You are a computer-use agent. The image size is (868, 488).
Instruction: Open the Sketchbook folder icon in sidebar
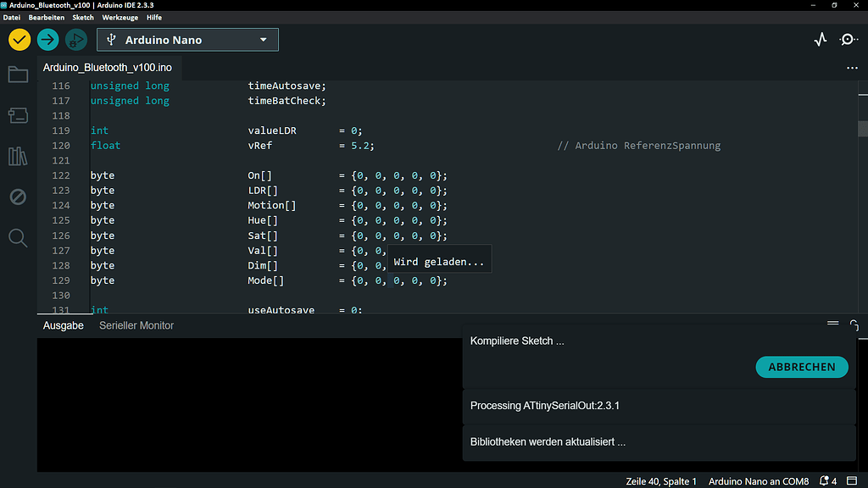click(18, 75)
